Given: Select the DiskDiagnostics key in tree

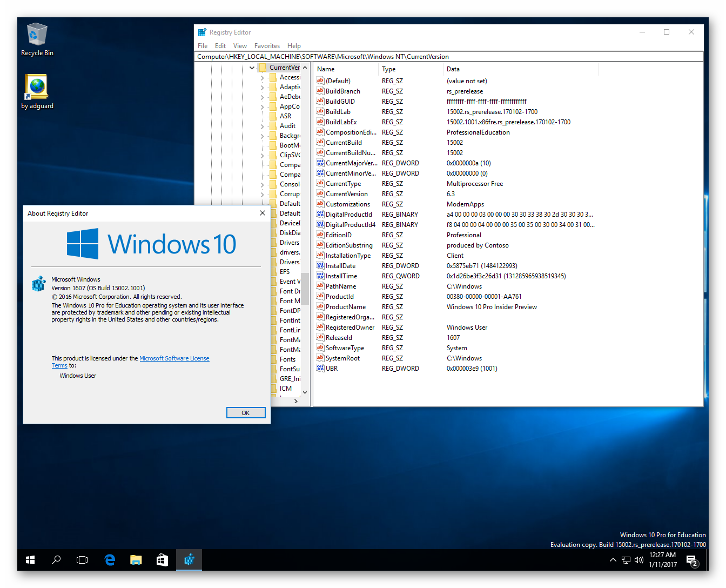Looking at the screenshot, I should click(x=290, y=233).
